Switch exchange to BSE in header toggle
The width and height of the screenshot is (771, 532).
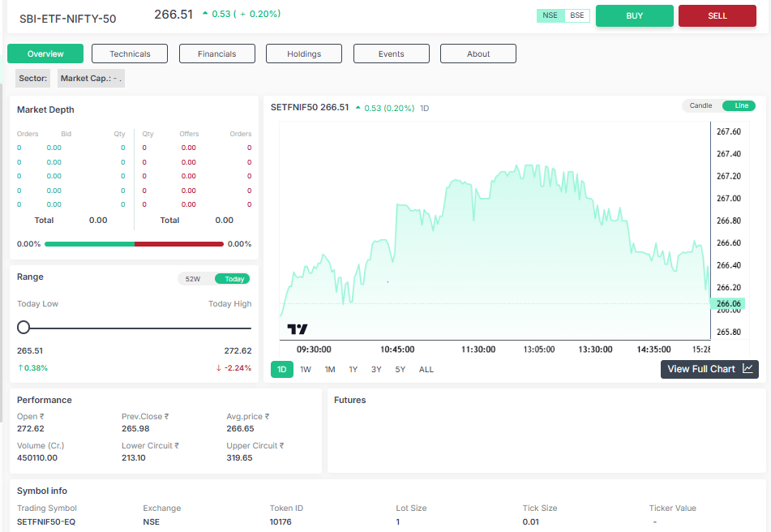[576, 15]
